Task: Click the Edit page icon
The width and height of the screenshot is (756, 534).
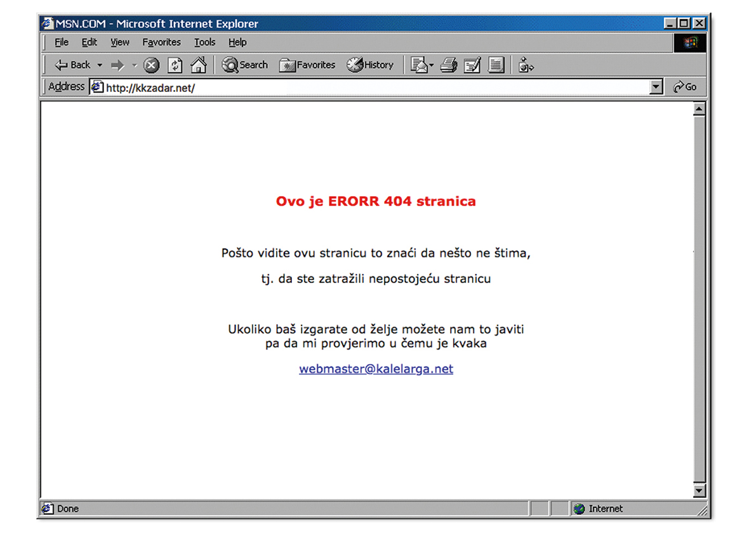Action: tap(472, 65)
